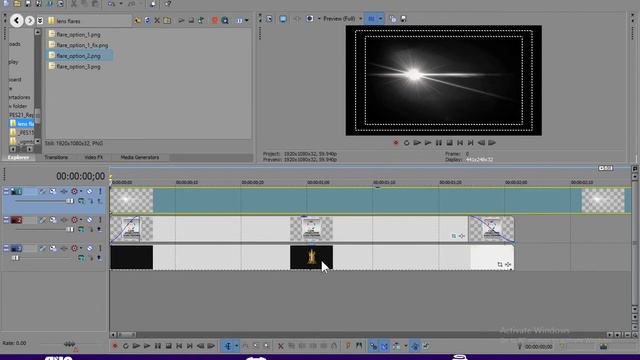Open the edit tool dropdown arrow
This screenshot has height=360, width=640.
236,346
